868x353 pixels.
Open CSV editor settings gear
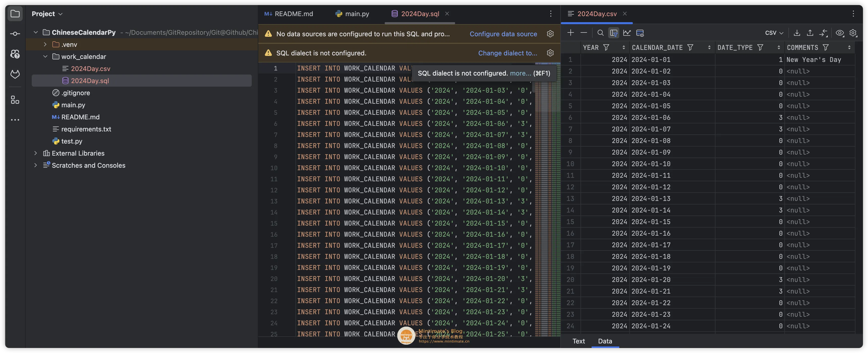click(x=853, y=33)
